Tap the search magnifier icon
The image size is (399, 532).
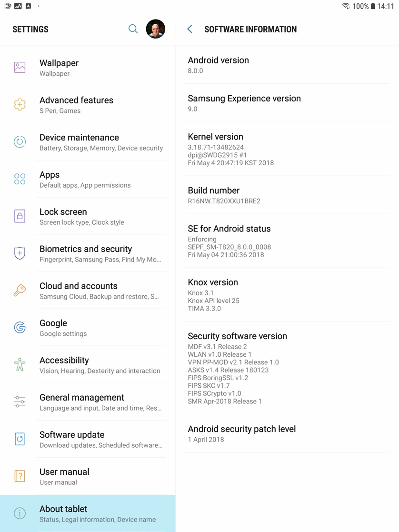(133, 29)
